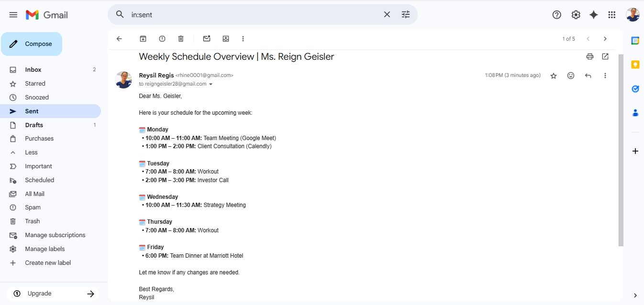Go to the Inbox folder
The height and width of the screenshot is (305, 644).
pos(33,70)
